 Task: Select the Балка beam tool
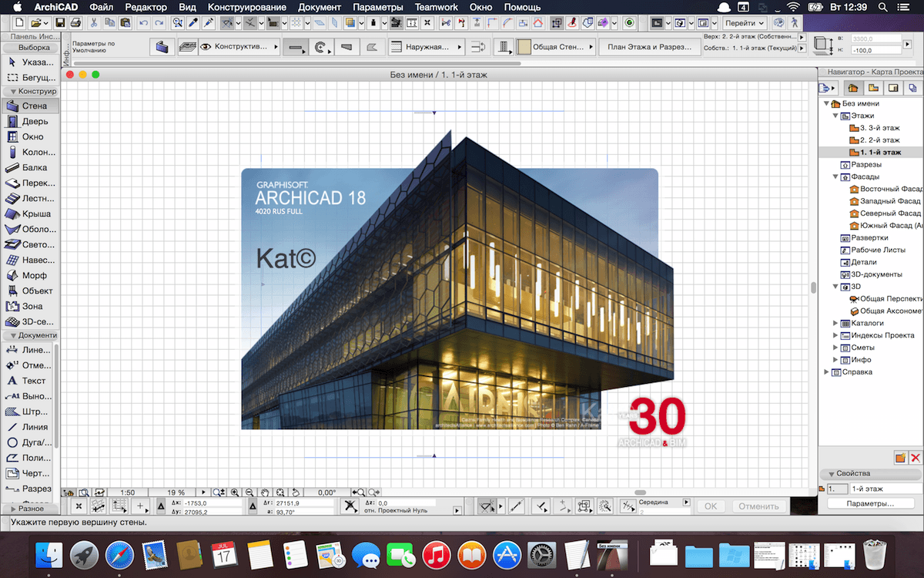tap(29, 167)
